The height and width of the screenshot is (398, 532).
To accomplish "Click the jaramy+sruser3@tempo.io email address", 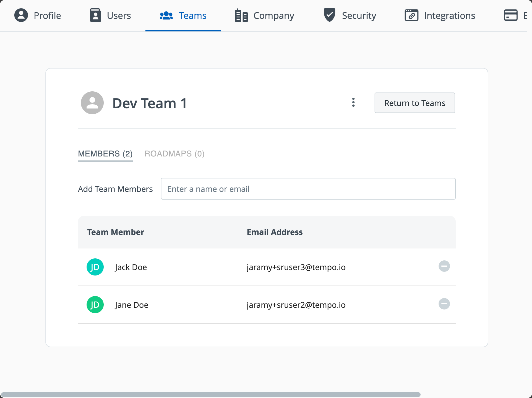I will tap(296, 268).
